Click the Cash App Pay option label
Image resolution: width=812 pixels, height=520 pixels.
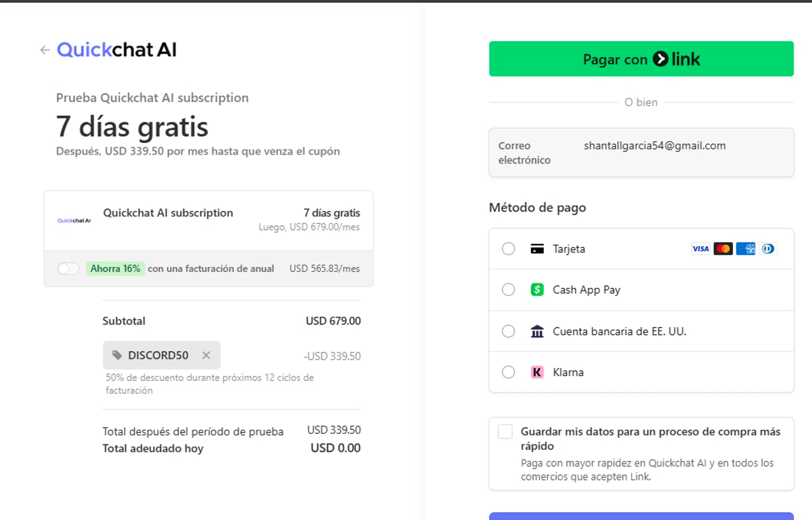(x=587, y=290)
